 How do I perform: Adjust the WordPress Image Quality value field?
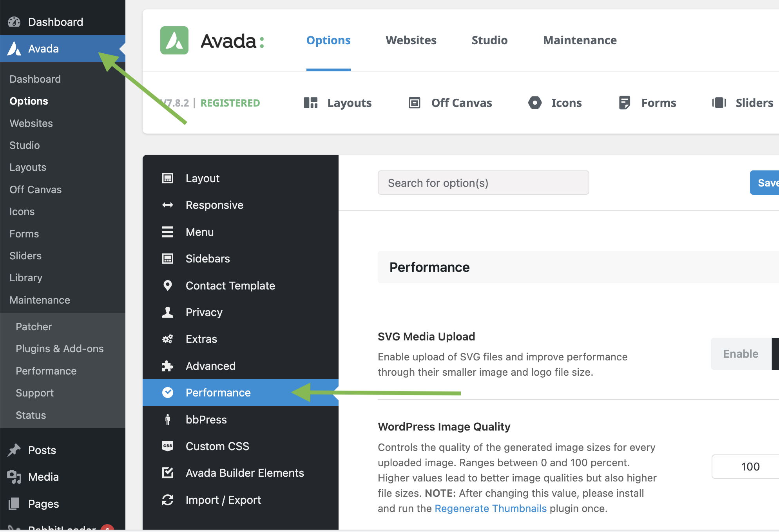coord(750,466)
